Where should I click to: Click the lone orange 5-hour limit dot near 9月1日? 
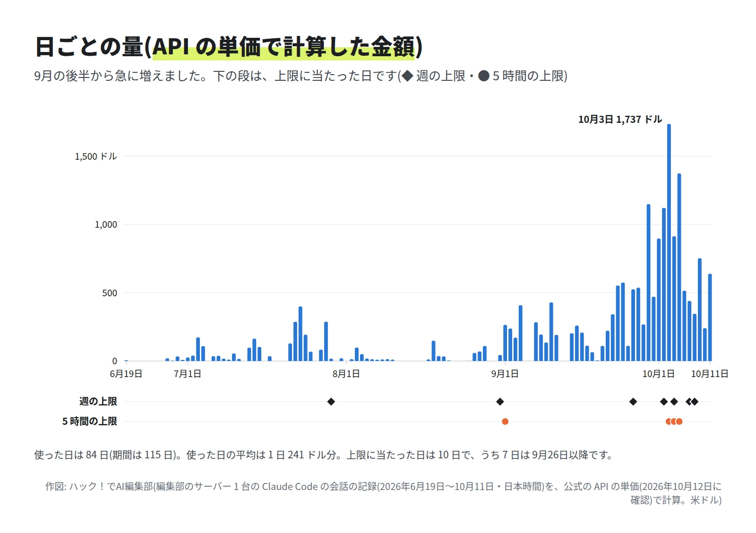click(505, 421)
